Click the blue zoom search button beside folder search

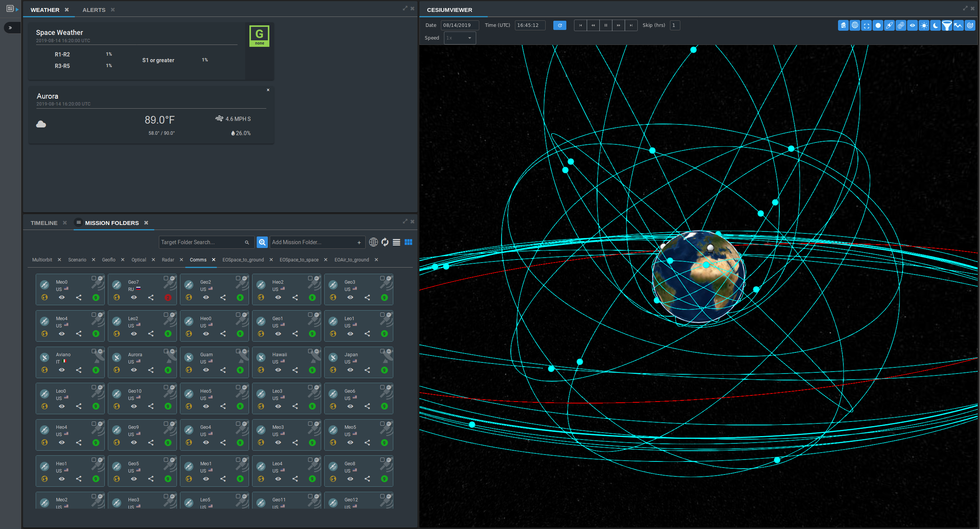click(x=262, y=242)
